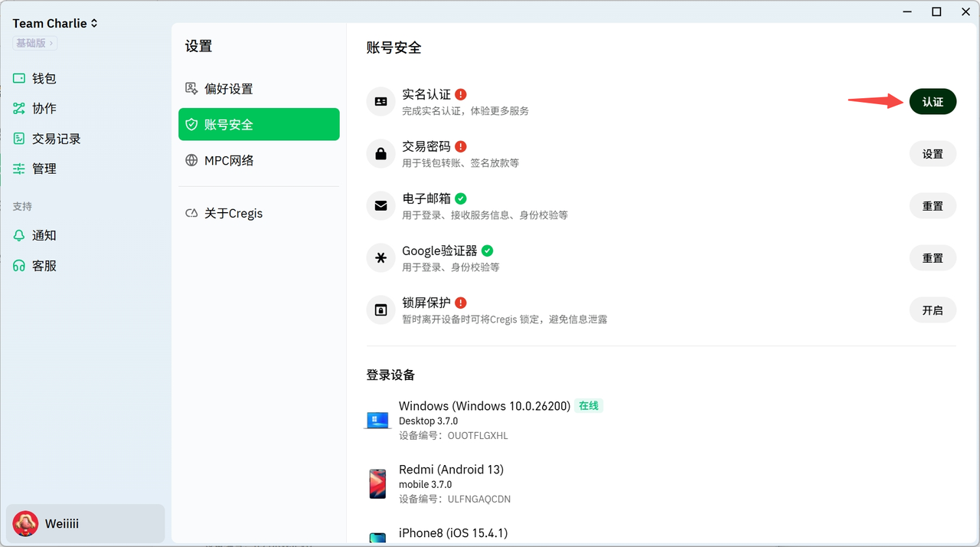Expand the 基础版 plan badge

pyautogui.click(x=34, y=44)
